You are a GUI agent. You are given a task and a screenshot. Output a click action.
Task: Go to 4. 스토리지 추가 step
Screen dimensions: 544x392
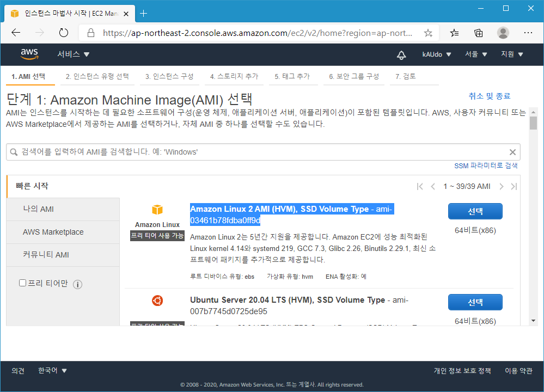(x=234, y=76)
